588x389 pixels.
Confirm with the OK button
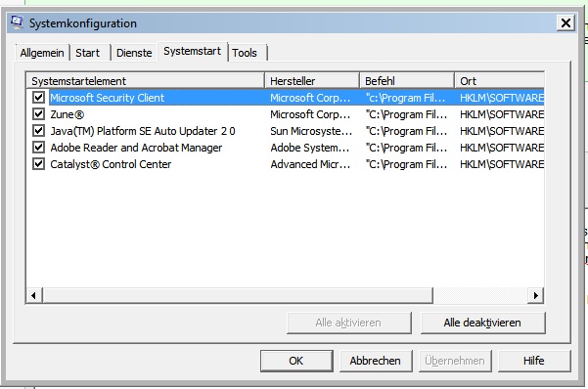296,361
